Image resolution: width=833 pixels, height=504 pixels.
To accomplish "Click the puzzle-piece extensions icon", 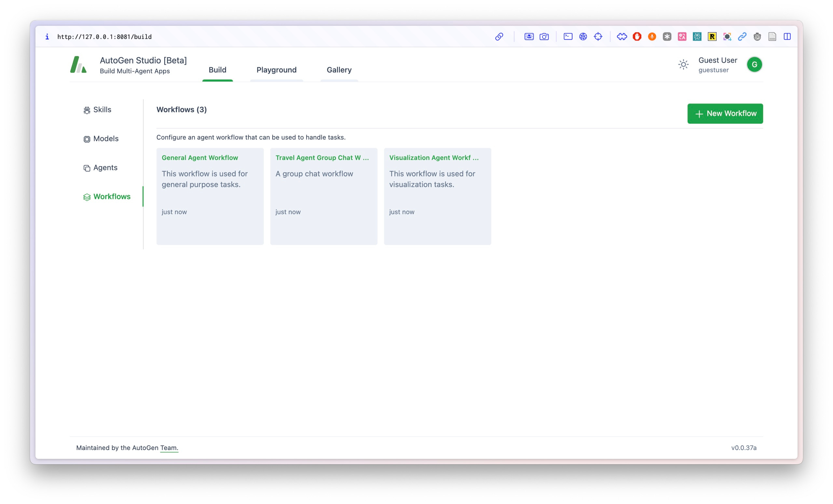I will tap(622, 36).
